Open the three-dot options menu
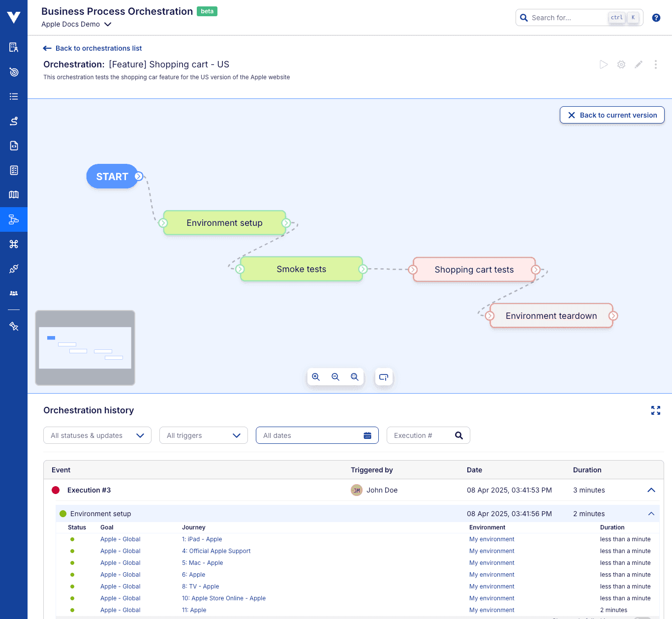Viewport: 672px width, 619px height. 655,64
